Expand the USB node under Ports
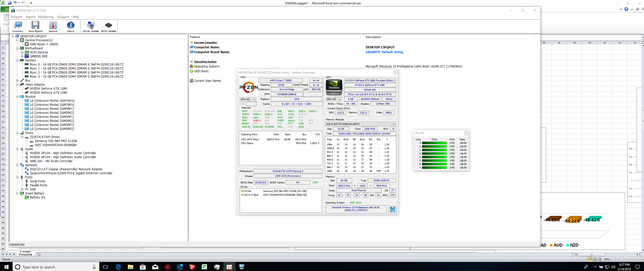Image resolution: width=644 pixels, height=271 pixels. (22, 189)
